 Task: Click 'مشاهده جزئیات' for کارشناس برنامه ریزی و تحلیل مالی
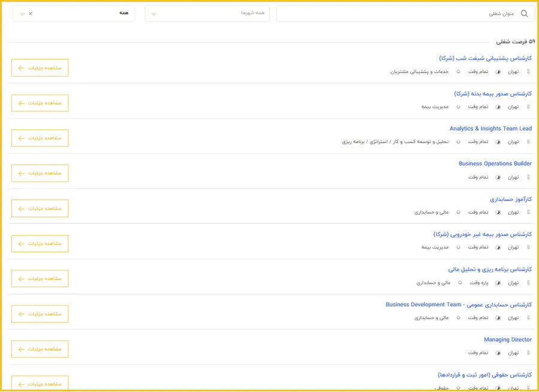point(40,278)
